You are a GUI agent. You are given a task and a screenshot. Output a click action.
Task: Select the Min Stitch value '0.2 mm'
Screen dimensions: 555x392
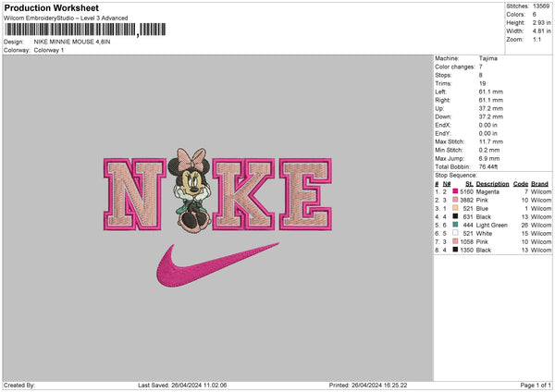[x=489, y=150]
